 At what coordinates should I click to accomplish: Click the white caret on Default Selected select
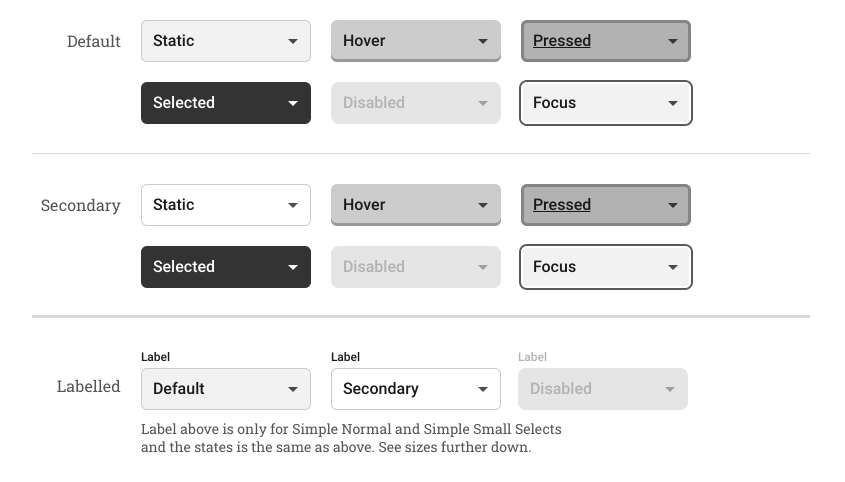point(293,104)
